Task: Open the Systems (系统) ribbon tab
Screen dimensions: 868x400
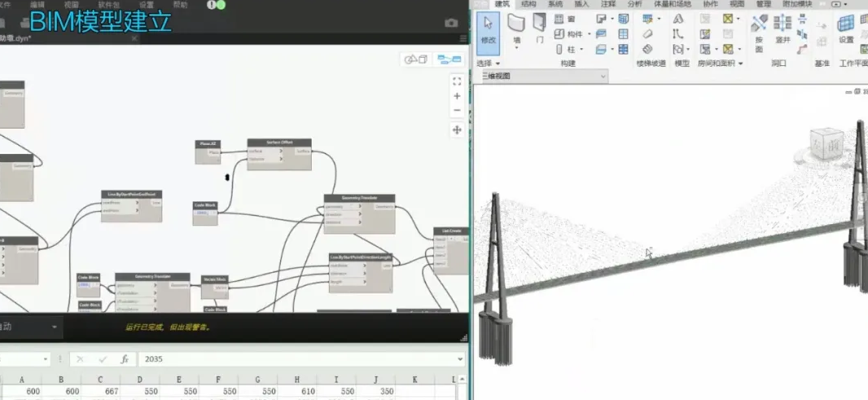Action: click(555, 4)
